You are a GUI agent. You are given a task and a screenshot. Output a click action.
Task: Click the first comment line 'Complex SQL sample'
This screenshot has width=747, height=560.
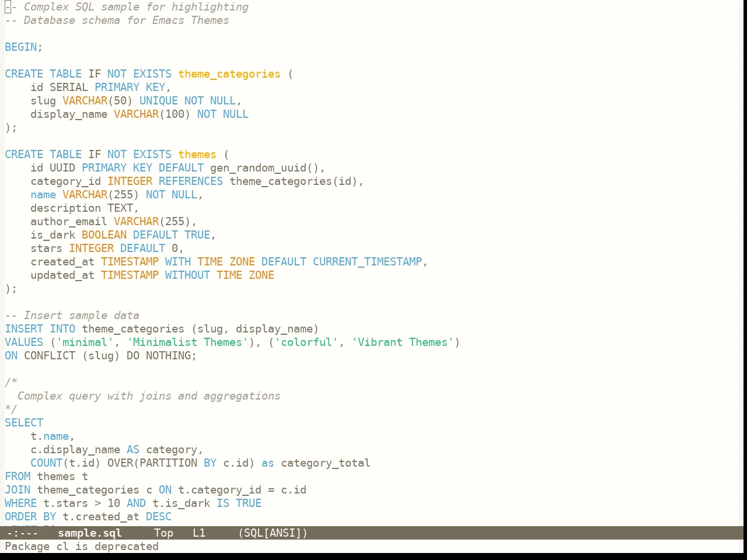(x=127, y=7)
